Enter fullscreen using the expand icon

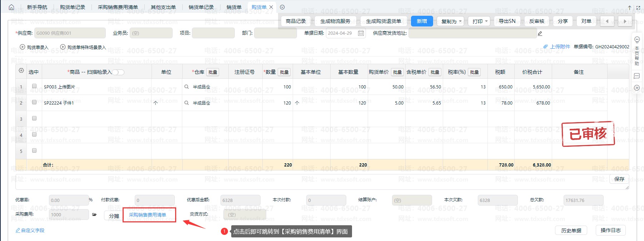[638, 8]
